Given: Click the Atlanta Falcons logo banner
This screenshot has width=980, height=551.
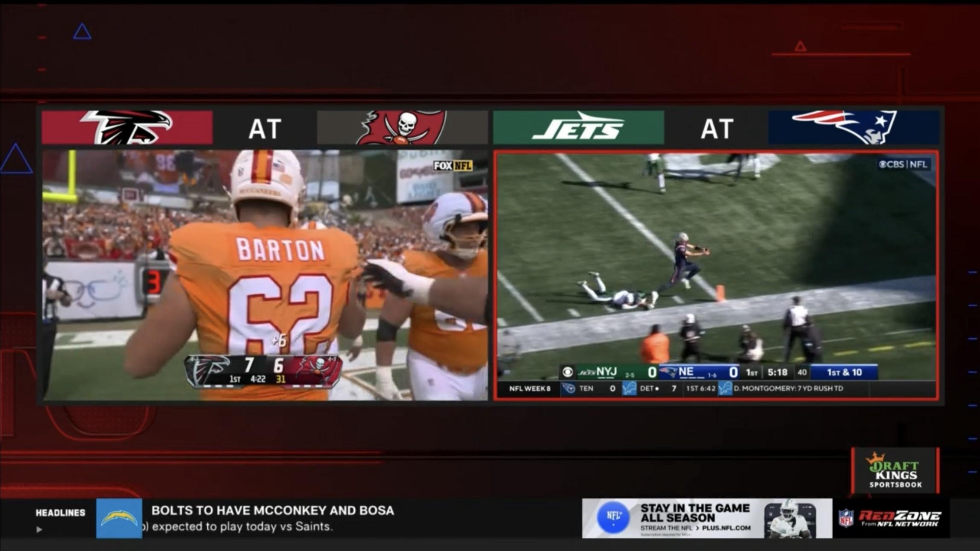Looking at the screenshot, I should 127,127.
